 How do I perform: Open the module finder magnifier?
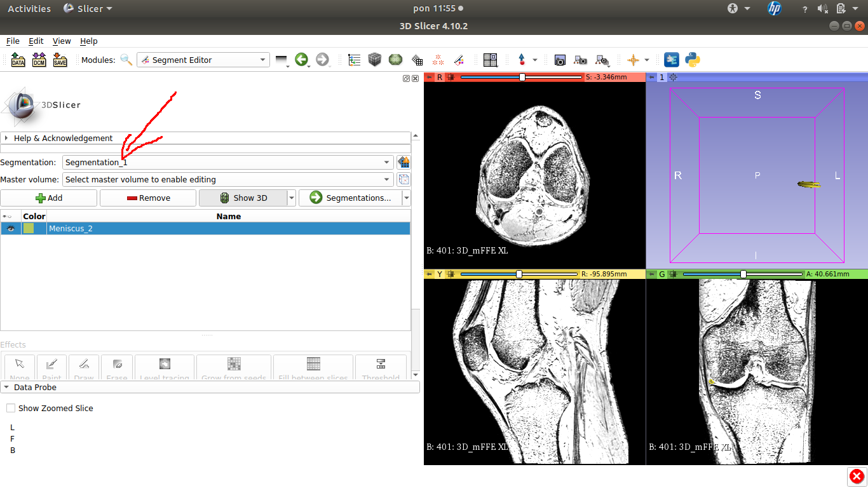click(126, 60)
